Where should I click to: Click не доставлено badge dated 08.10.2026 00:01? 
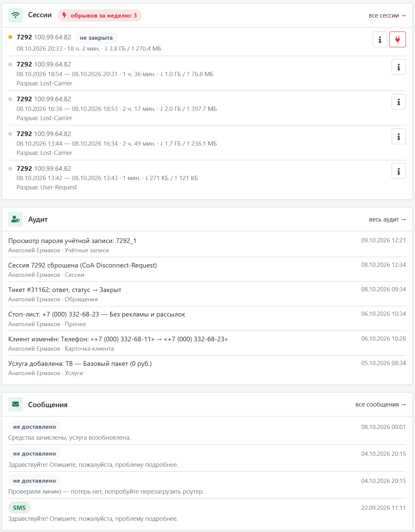(x=34, y=427)
